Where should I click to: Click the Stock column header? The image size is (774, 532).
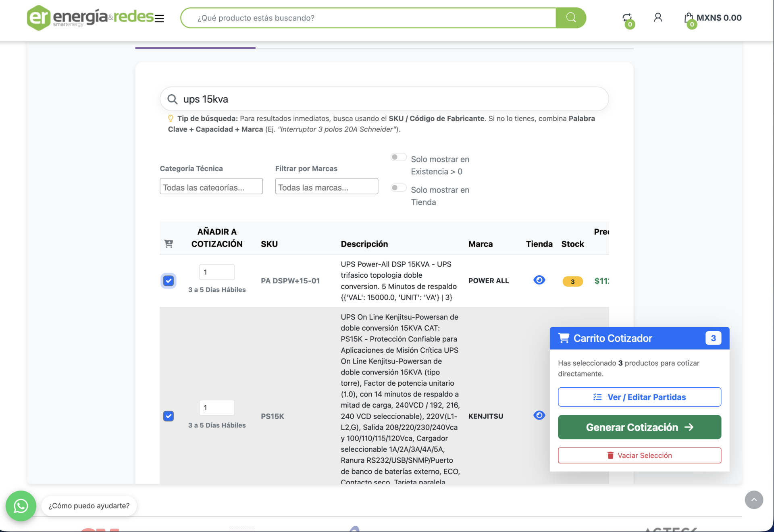(573, 244)
